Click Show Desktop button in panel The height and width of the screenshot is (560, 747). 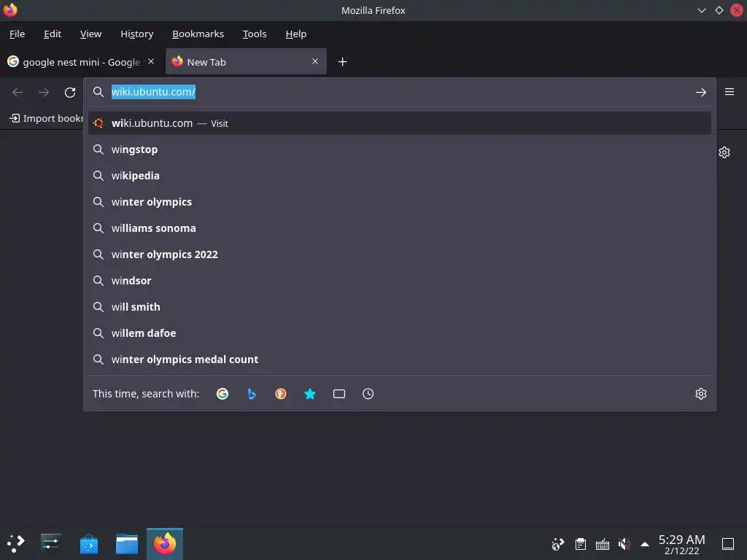(x=728, y=544)
